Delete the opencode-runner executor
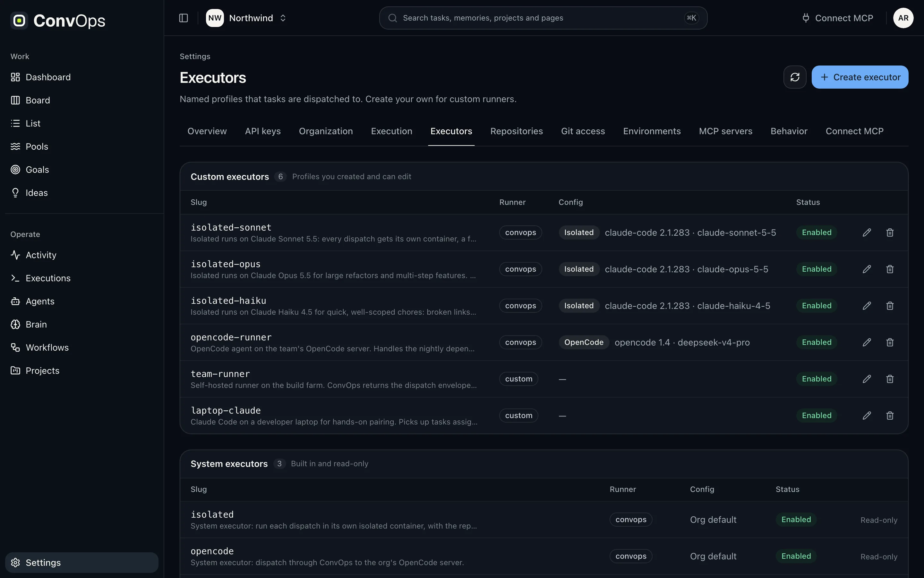This screenshot has width=924, height=578. [x=890, y=343]
